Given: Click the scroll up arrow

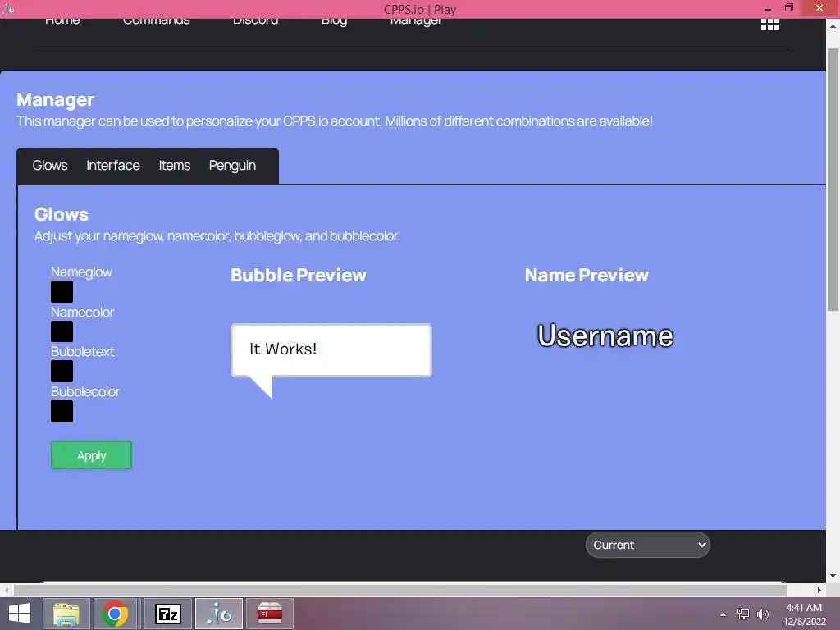Looking at the screenshot, I should [833, 25].
